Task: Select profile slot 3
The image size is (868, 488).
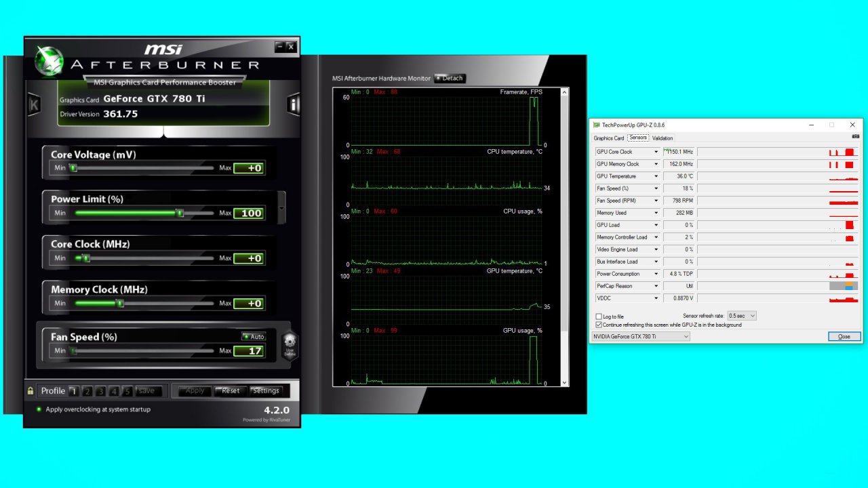Action: 100,391
